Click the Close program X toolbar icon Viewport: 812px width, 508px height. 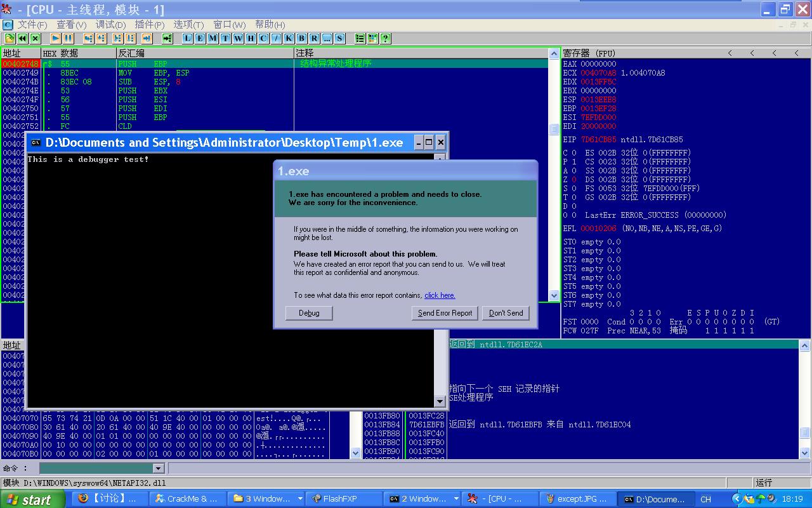[35, 38]
